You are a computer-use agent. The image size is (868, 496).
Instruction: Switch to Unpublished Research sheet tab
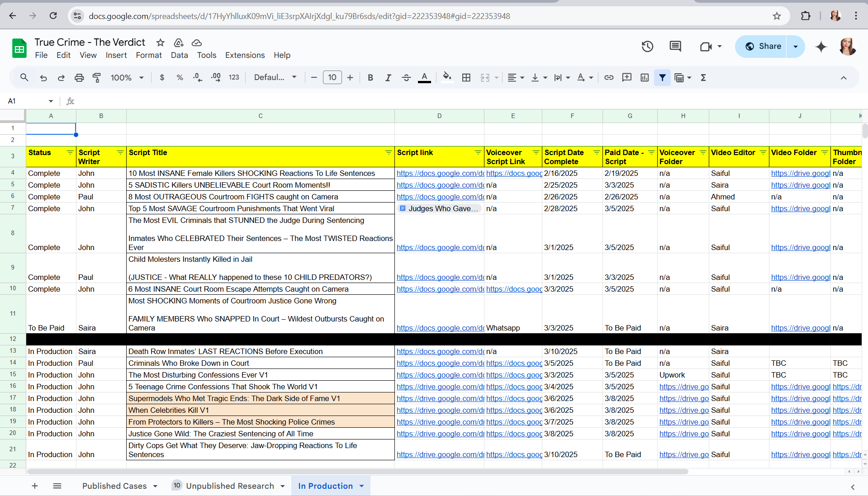(230, 486)
